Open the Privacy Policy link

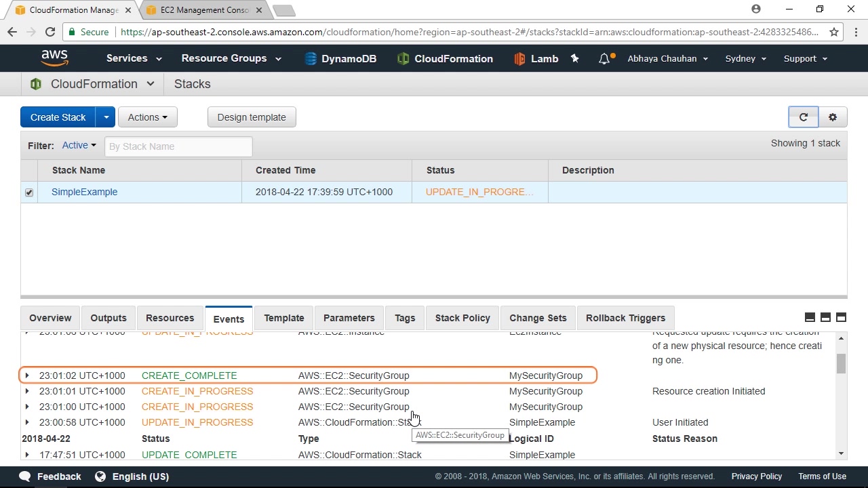pyautogui.click(x=757, y=476)
